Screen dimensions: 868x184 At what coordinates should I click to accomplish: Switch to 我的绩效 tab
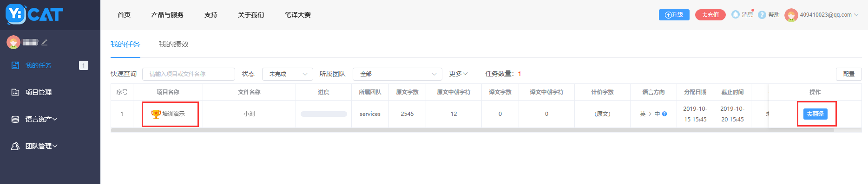[x=174, y=44]
